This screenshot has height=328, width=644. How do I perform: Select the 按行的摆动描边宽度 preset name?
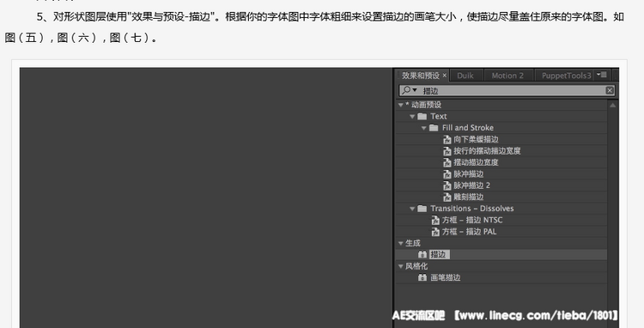487,151
